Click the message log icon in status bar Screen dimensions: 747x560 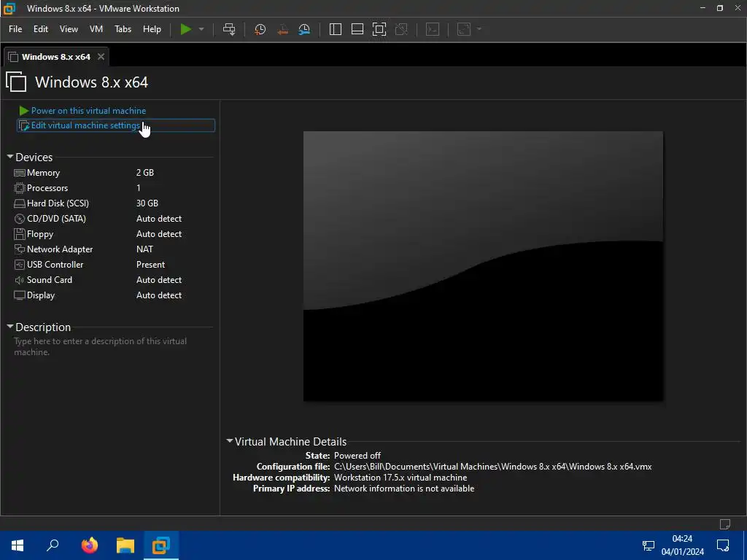[x=725, y=524]
